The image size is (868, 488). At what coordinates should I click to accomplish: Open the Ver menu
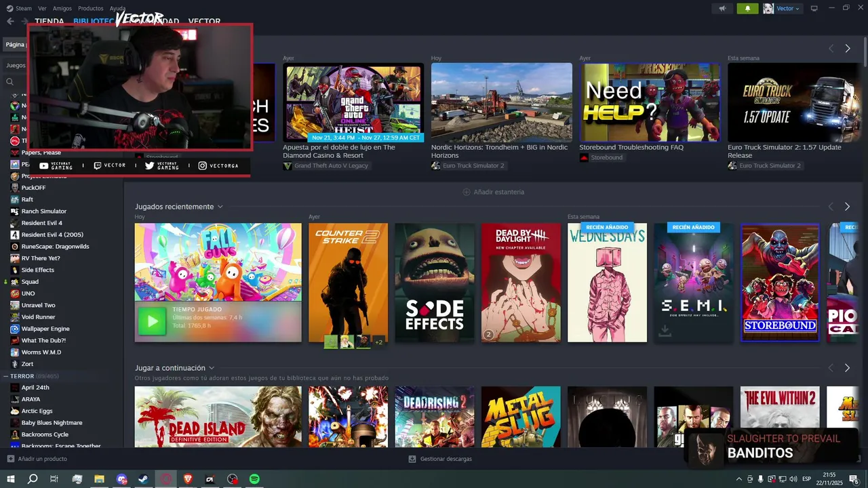(x=42, y=8)
